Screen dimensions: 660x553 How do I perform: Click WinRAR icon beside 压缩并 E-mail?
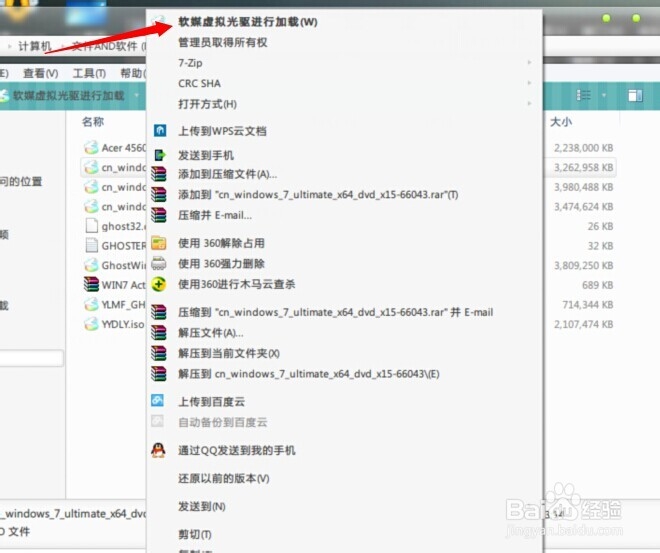(159, 215)
